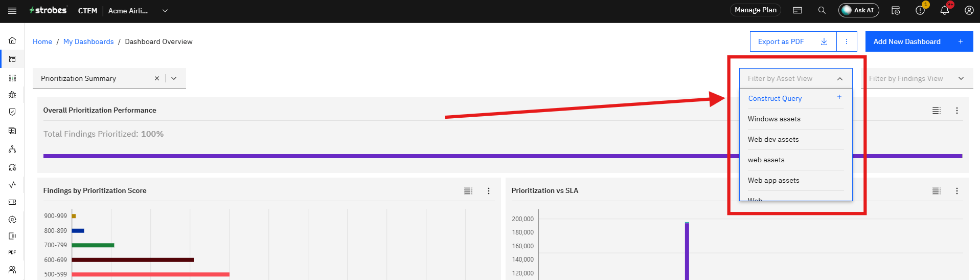Expand the Acme Airlines organization dropdown
The width and height of the screenshot is (980, 280).
165,11
